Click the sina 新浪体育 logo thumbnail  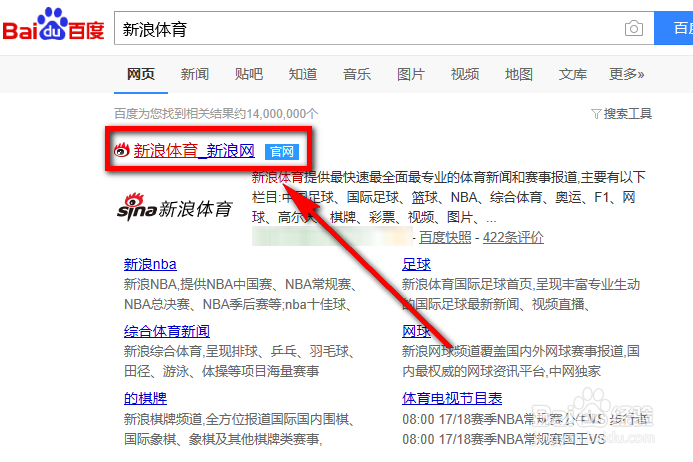[x=175, y=208]
